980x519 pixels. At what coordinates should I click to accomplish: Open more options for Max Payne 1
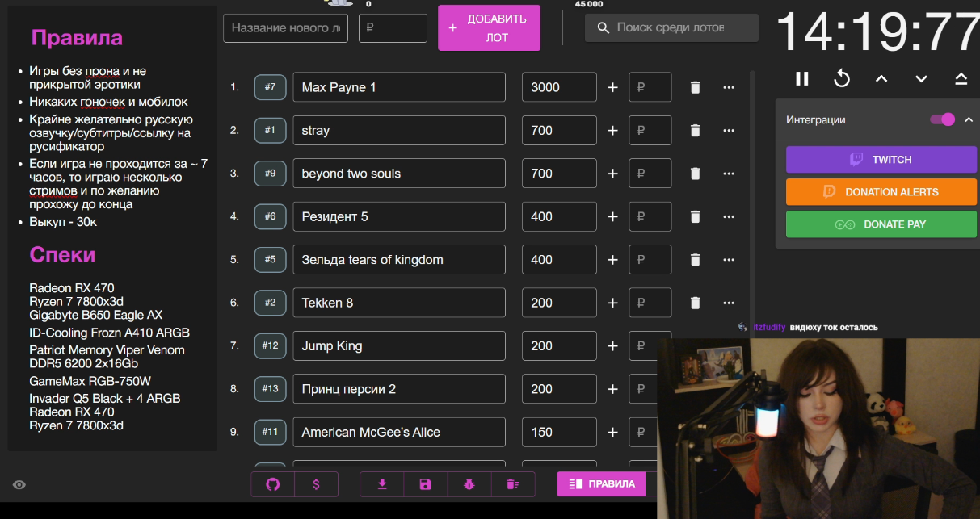click(729, 87)
